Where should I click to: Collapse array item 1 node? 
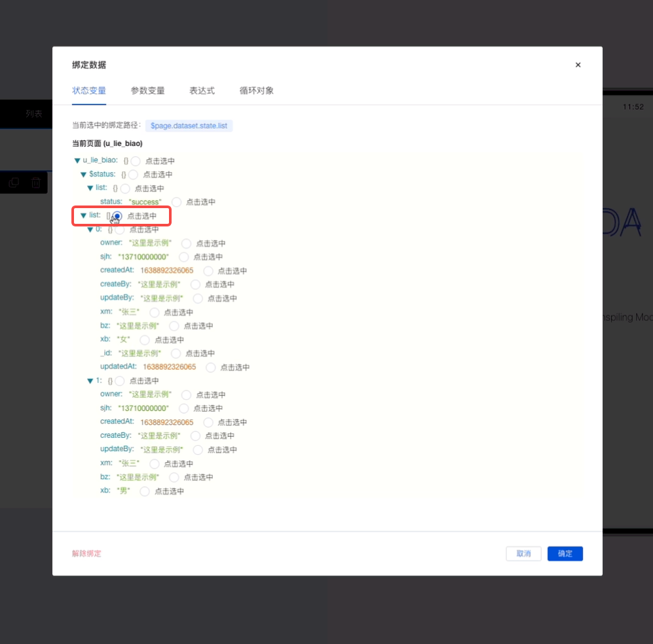point(90,381)
